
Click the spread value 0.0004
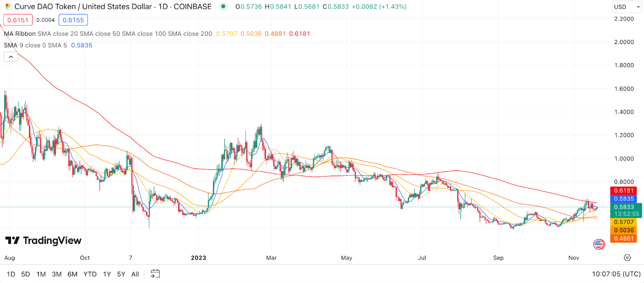[45, 20]
